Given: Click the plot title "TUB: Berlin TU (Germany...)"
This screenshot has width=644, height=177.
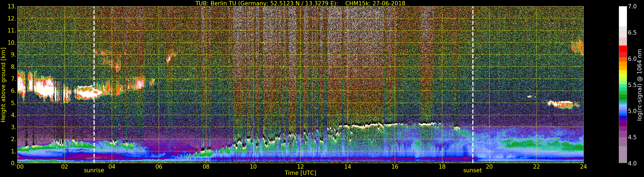Looking at the screenshot, I should click(300, 3).
